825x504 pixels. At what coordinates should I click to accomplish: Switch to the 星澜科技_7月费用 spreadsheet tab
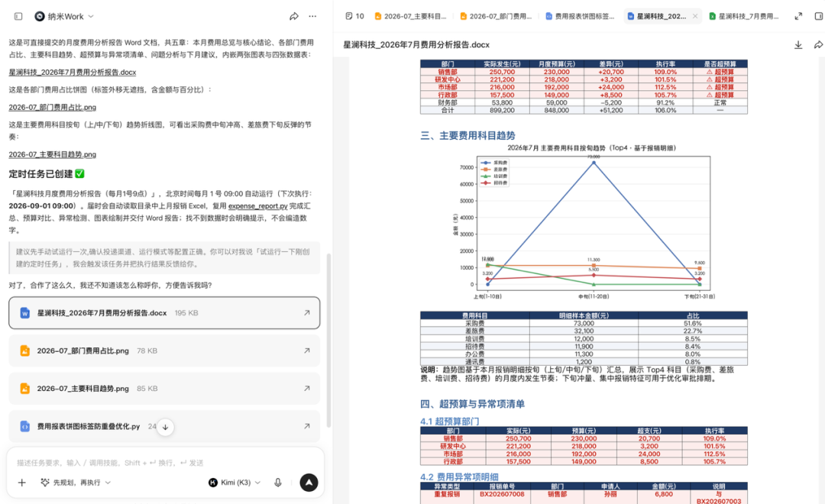tap(744, 16)
